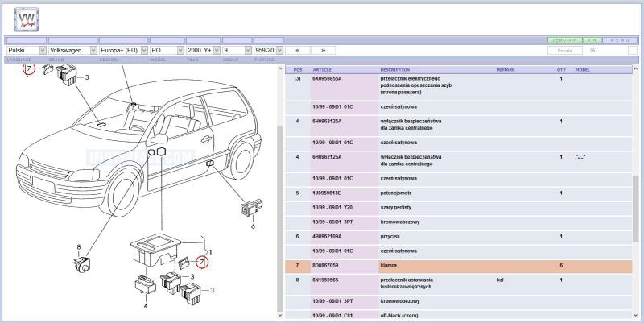Click the 'szary perlisty' color variant row
The height and width of the screenshot is (323, 644).
tap(459, 208)
